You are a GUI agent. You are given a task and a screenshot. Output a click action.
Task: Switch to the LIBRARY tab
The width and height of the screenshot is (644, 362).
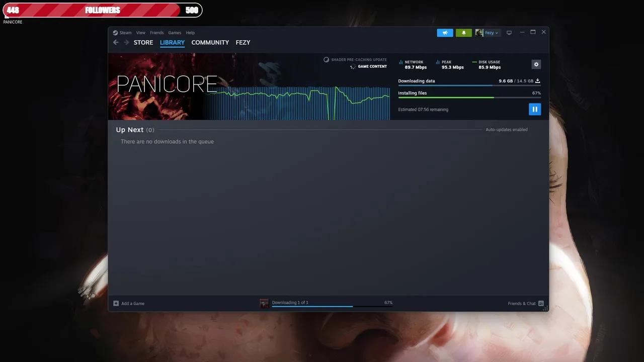click(173, 42)
